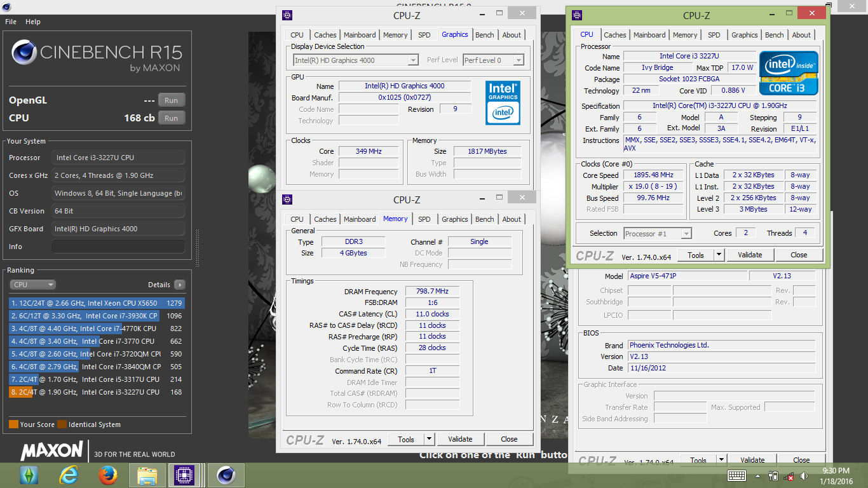Select Mainboard tab in Memory window
Screen dimensions: 868x488
click(x=360, y=219)
